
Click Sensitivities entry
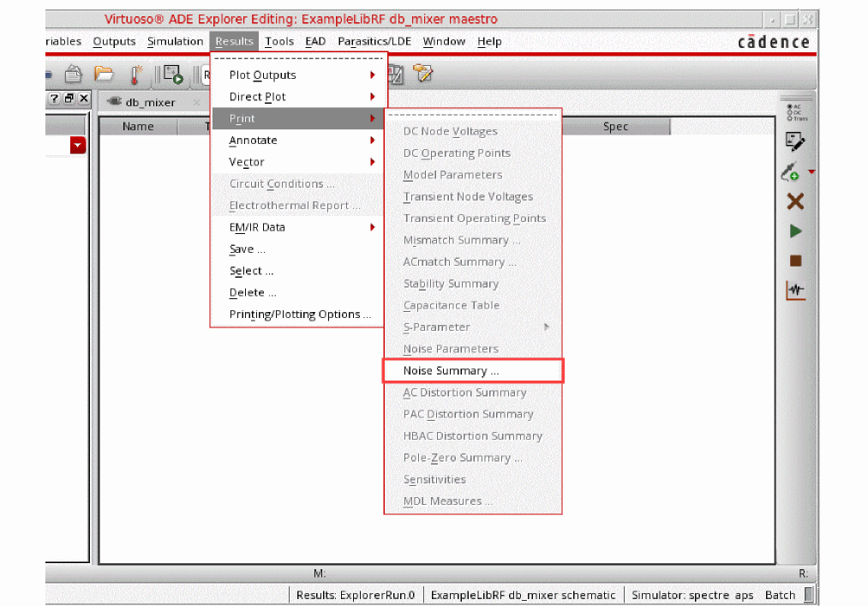(473, 479)
